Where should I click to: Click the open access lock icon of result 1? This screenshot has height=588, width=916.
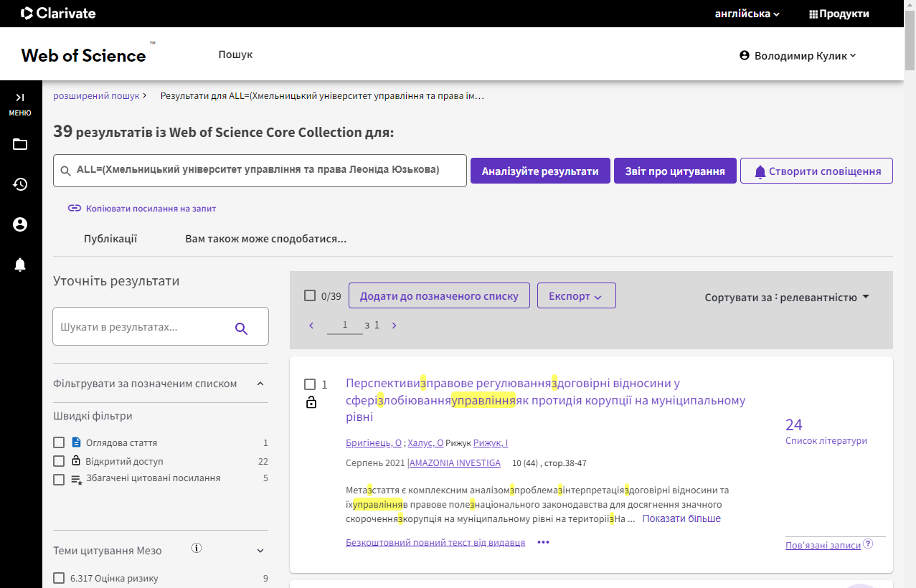pos(311,403)
